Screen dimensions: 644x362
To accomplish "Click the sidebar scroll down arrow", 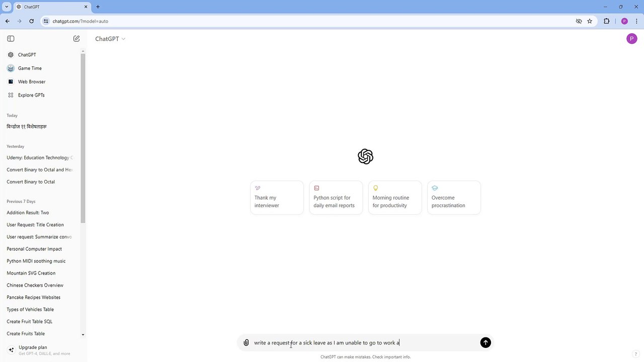I will pos(83,334).
